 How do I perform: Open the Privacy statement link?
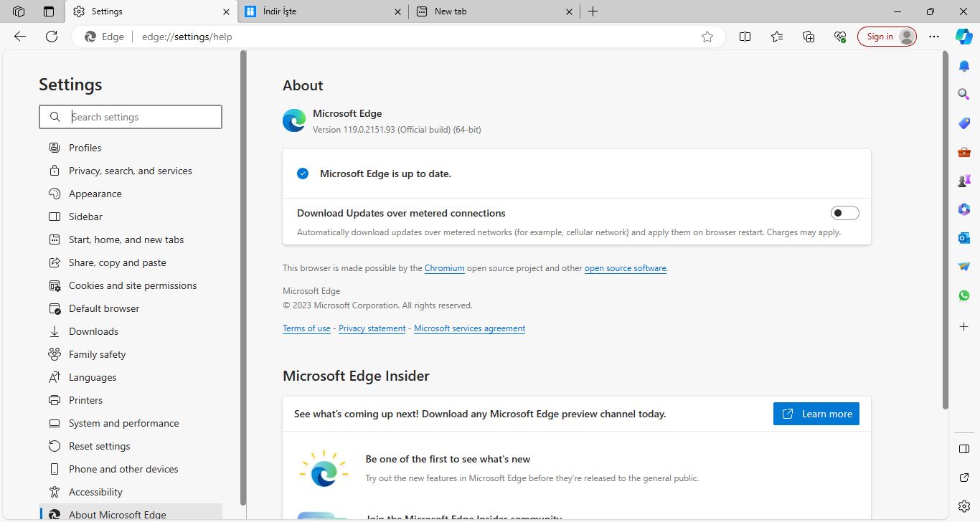(x=372, y=328)
